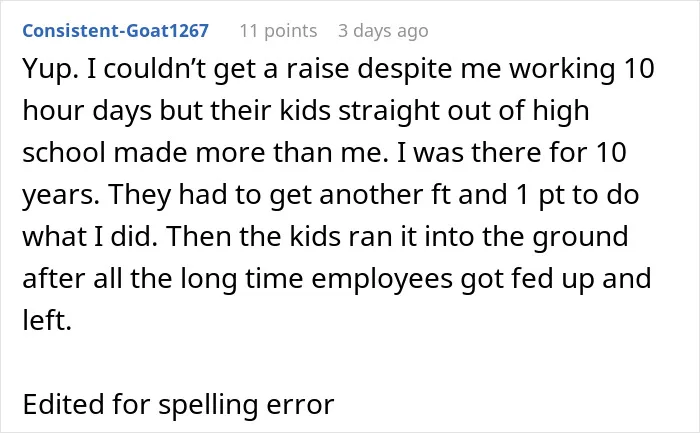The height and width of the screenshot is (433, 700).
Task: Click the text after all the long time
Action: point(162,278)
